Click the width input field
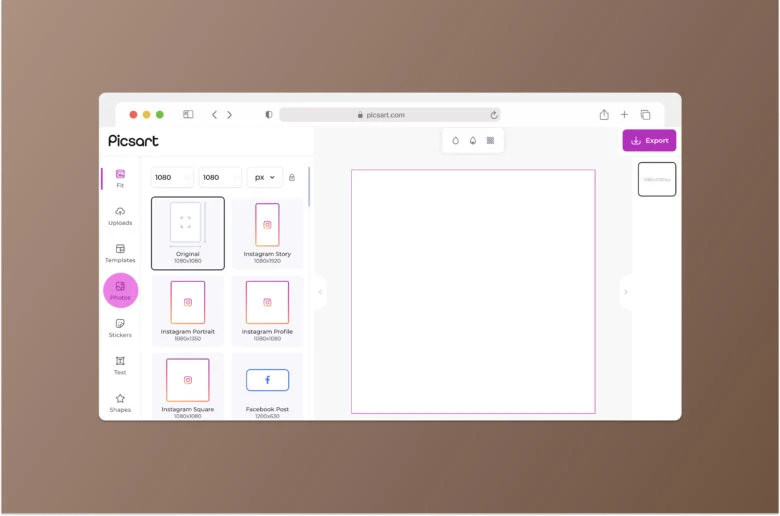 pos(171,177)
